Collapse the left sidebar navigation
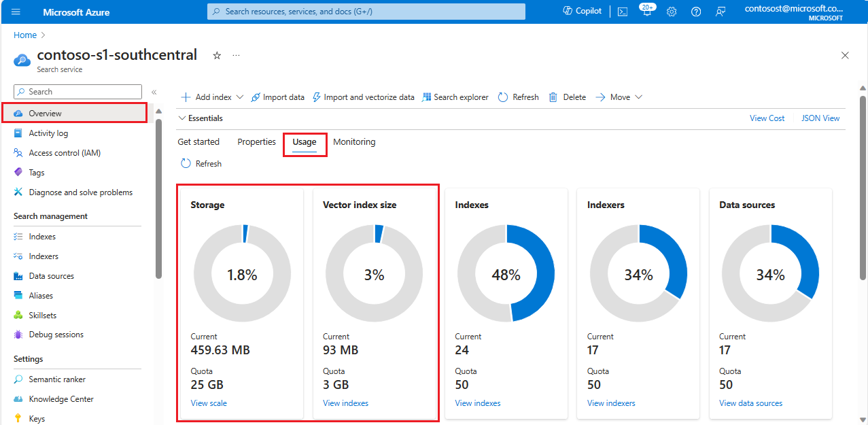Viewport: 868px width, 425px height. [x=154, y=92]
